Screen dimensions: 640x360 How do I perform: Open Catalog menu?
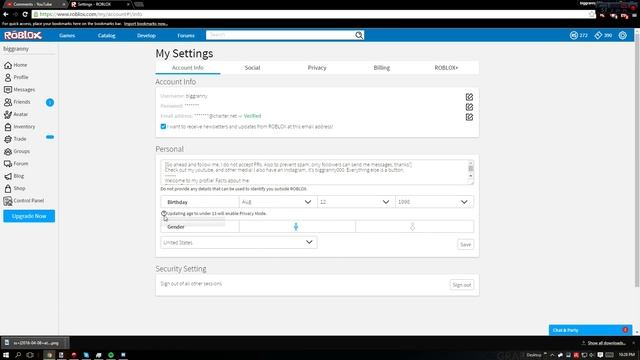click(107, 36)
